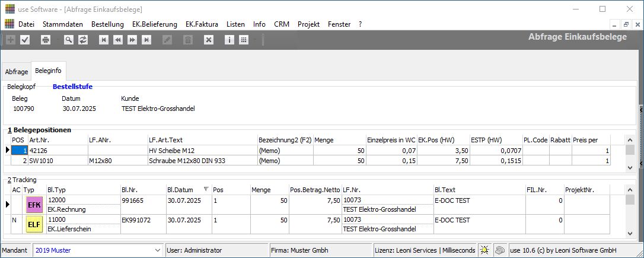
Task: Sort by Bl.Datum column header arrow
Action: coord(206,189)
